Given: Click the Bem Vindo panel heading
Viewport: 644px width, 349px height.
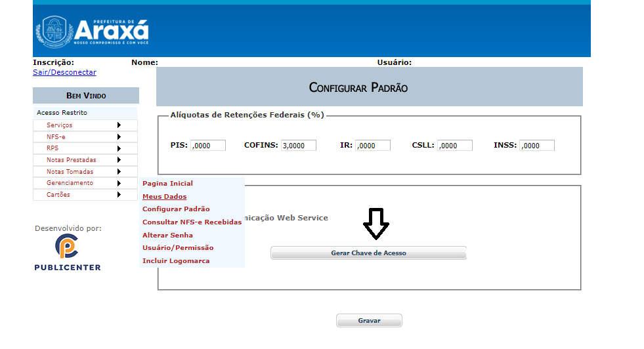Looking at the screenshot, I should point(86,96).
